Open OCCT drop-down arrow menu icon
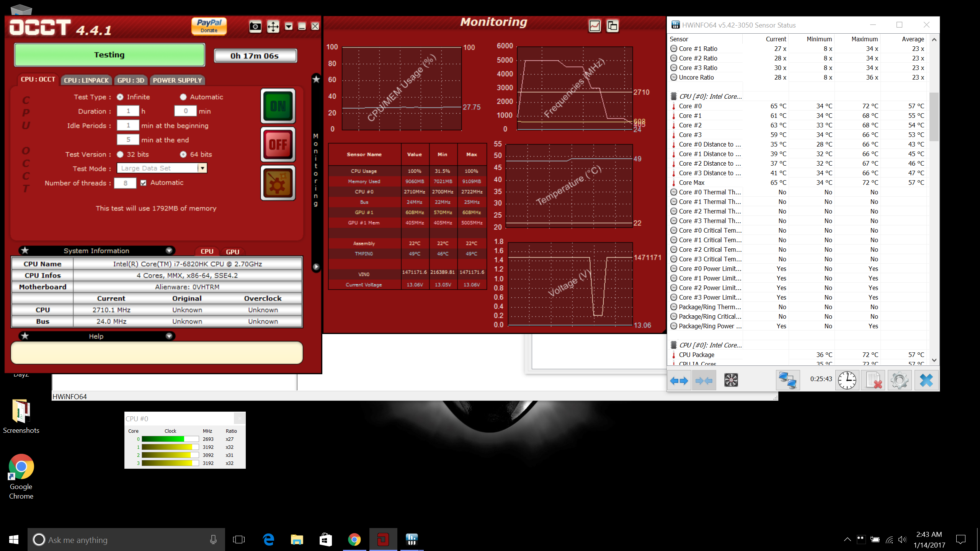This screenshot has width=980, height=551. pyautogui.click(x=289, y=26)
